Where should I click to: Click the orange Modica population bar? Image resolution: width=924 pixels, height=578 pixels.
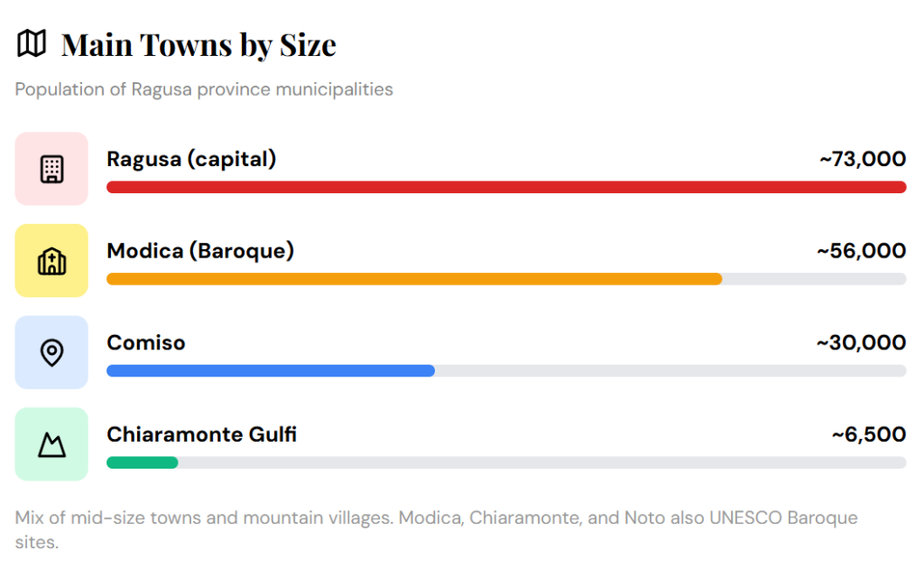[413, 279]
